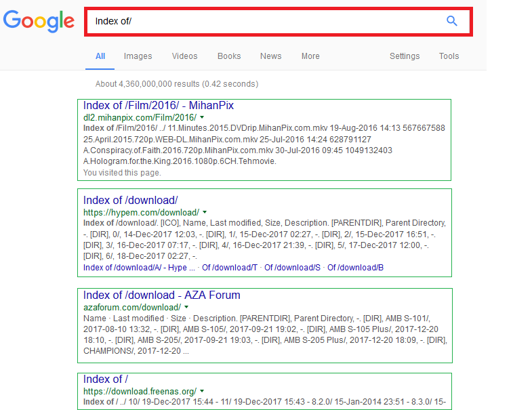The width and height of the screenshot is (532, 410).
Task: Click the magnifying glass search icon
Action: pos(451,21)
